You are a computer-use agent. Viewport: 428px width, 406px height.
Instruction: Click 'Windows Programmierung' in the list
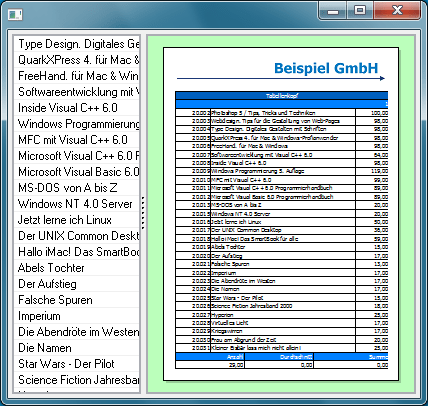tap(77, 124)
